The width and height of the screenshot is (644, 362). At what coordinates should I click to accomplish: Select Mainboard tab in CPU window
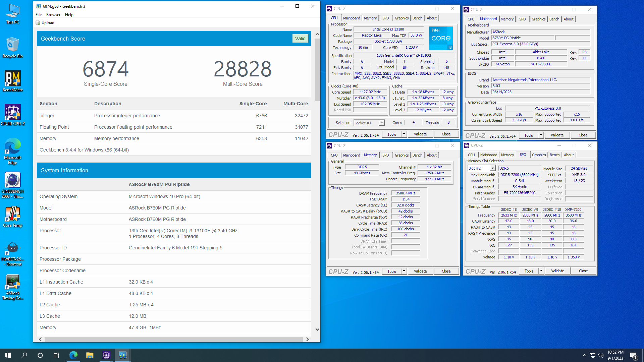(x=351, y=18)
